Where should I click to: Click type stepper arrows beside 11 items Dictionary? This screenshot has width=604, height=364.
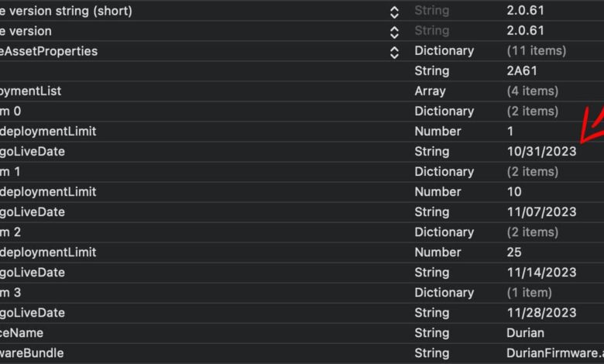click(x=394, y=52)
